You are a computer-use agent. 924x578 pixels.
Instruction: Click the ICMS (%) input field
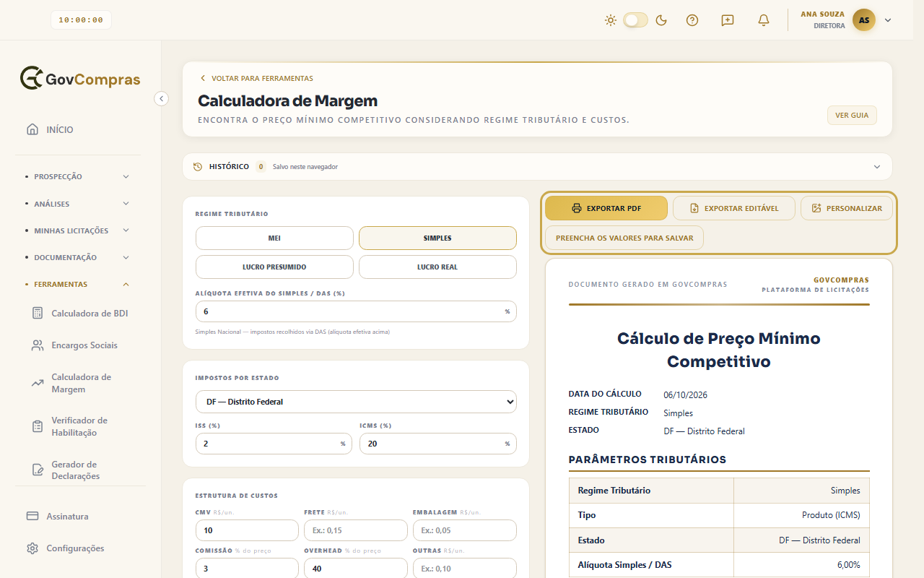point(438,444)
